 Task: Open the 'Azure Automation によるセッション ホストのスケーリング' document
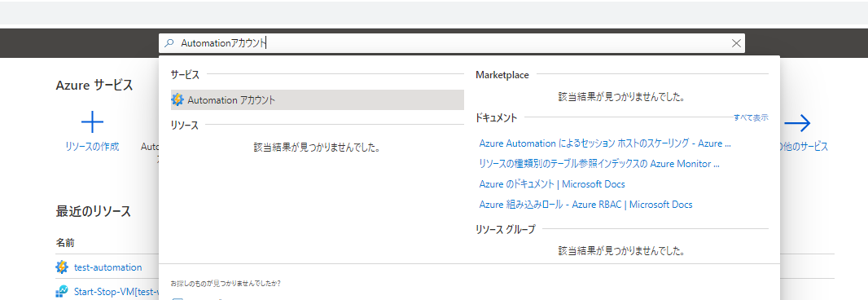(605, 143)
